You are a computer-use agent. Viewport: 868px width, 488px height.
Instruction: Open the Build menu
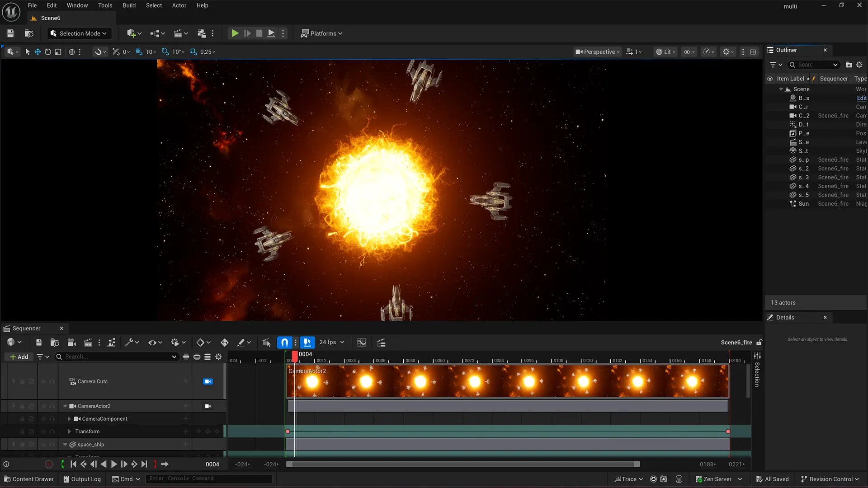point(129,5)
